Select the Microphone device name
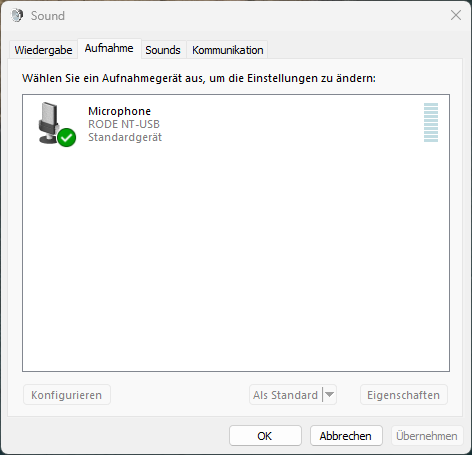Image resolution: width=472 pixels, height=455 pixels. (119, 111)
